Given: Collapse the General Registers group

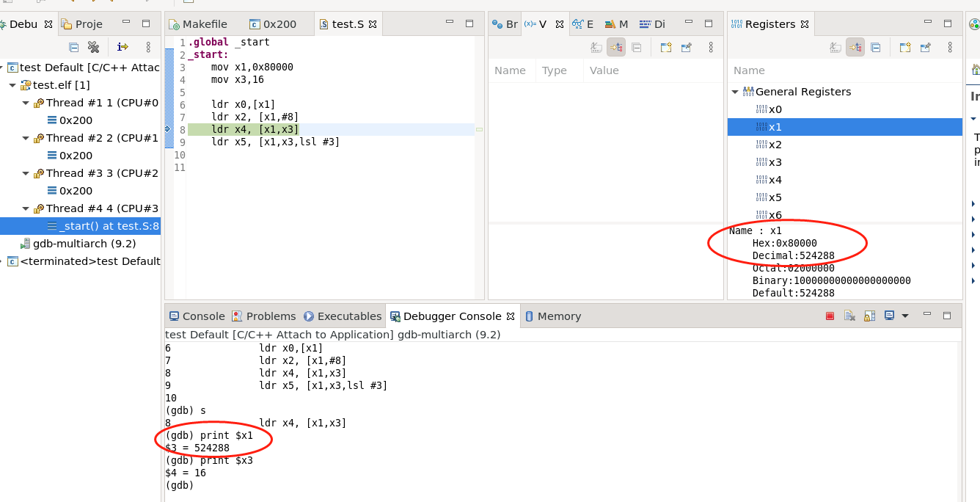Looking at the screenshot, I should tap(734, 92).
